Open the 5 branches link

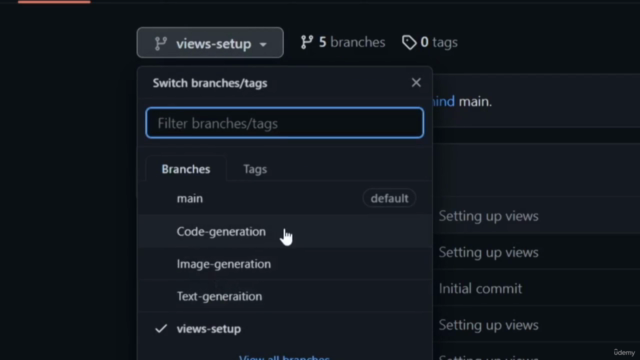coord(342,42)
